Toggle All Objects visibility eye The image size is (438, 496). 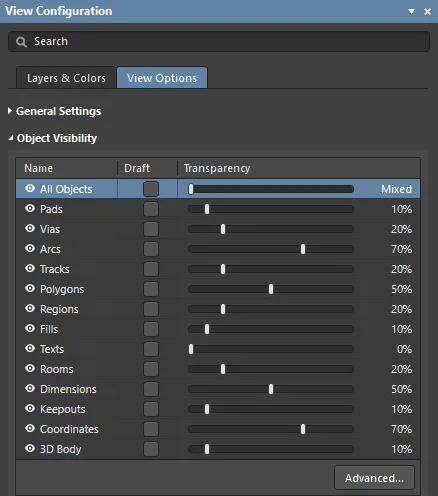click(x=30, y=189)
